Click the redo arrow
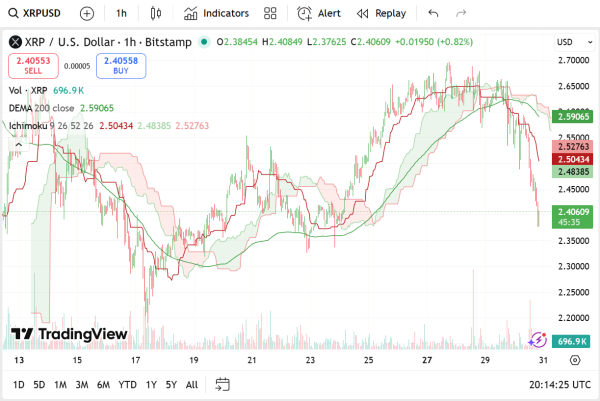 pos(461,14)
